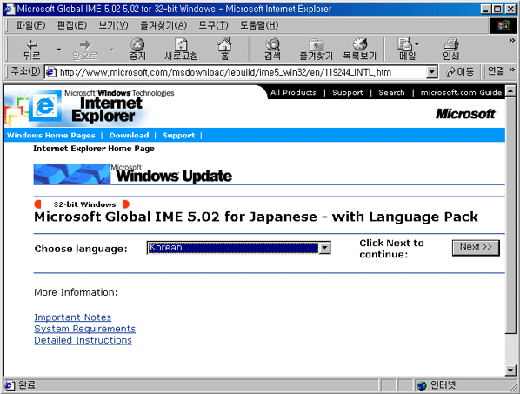
Task: Stop loading with the 중지 icon
Action: point(137,49)
